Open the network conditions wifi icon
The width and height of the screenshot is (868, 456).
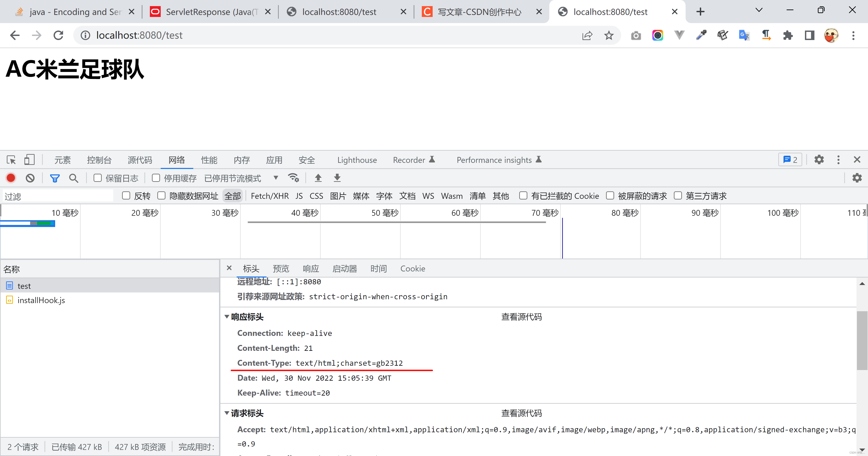tap(293, 178)
